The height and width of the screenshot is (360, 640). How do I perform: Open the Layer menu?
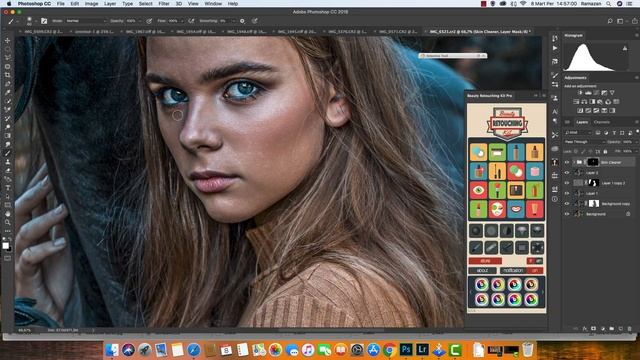110,4
